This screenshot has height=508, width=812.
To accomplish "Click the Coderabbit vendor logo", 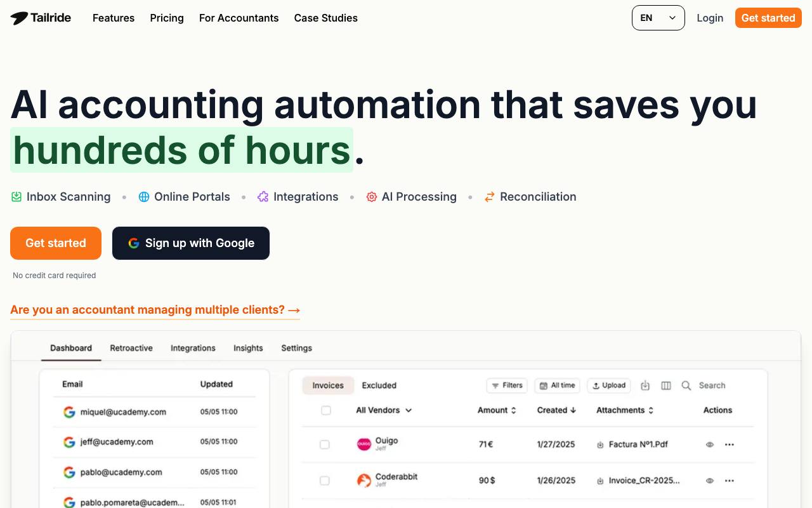I will (x=364, y=481).
